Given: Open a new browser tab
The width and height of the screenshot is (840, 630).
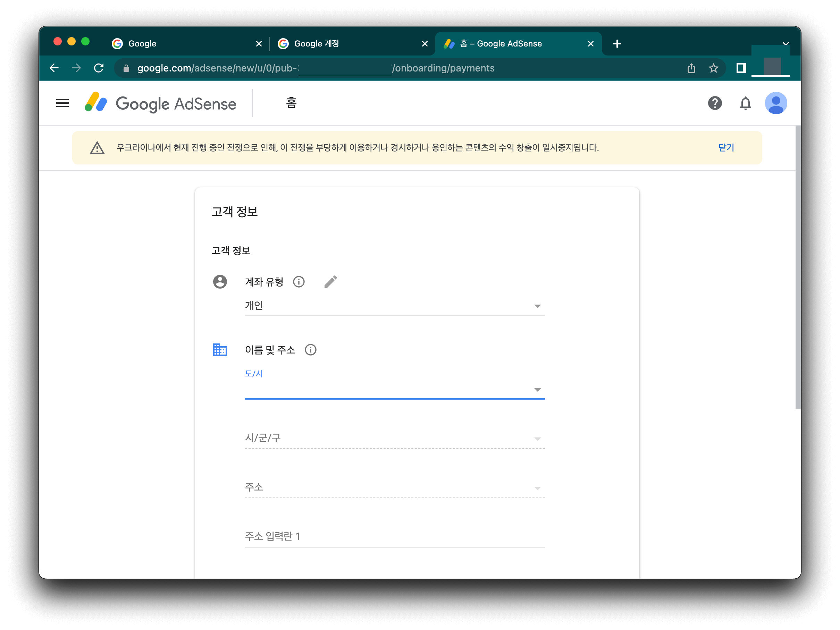Looking at the screenshot, I should (x=617, y=44).
